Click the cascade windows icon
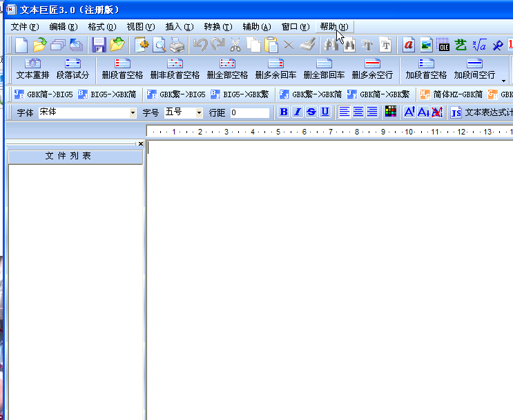Screen dimensions: 513x420 pyautogui.click(x=58, y=45)
